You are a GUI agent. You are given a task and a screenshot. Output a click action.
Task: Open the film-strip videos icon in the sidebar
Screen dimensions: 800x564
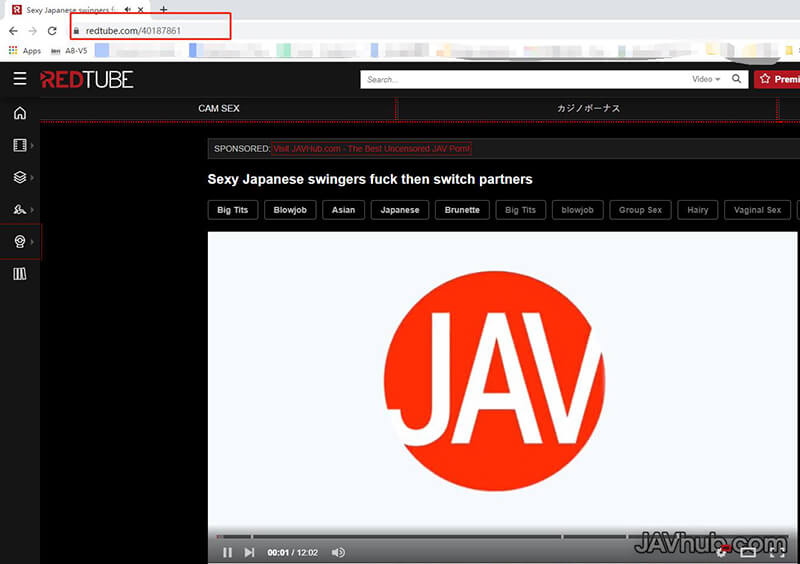20,145
